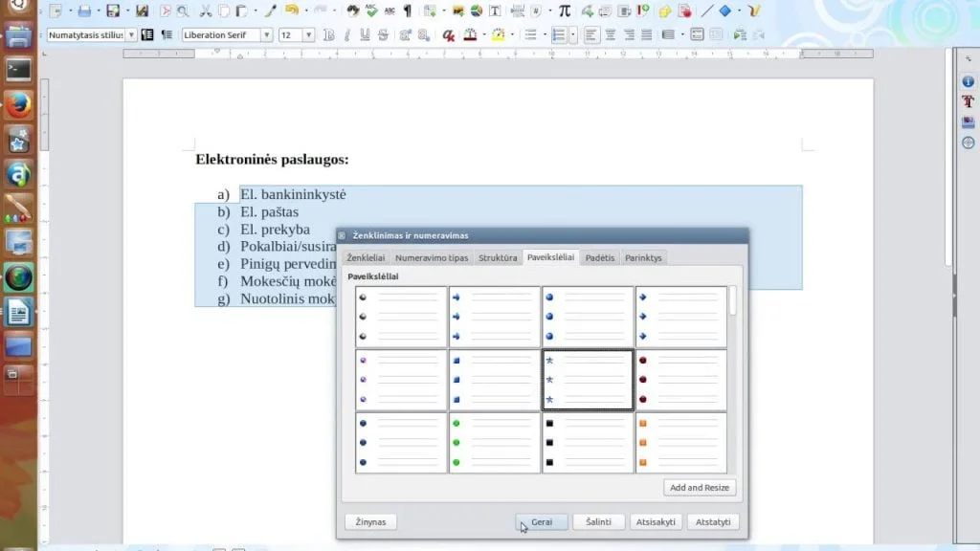This screenshot has height=551, width=980.
Task: Select the blue diamond basic shapes icon
Action: point(725,11)
